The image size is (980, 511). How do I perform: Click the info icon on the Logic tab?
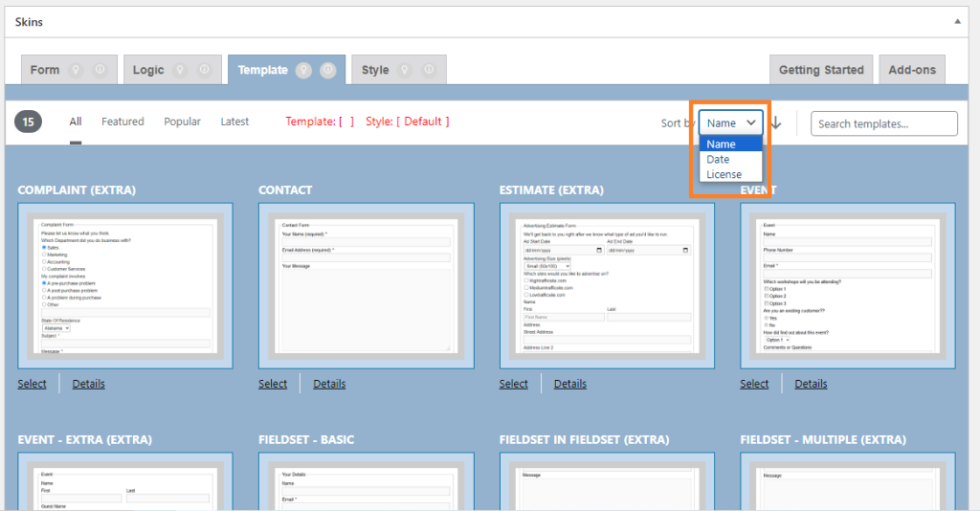pos(204,70)
